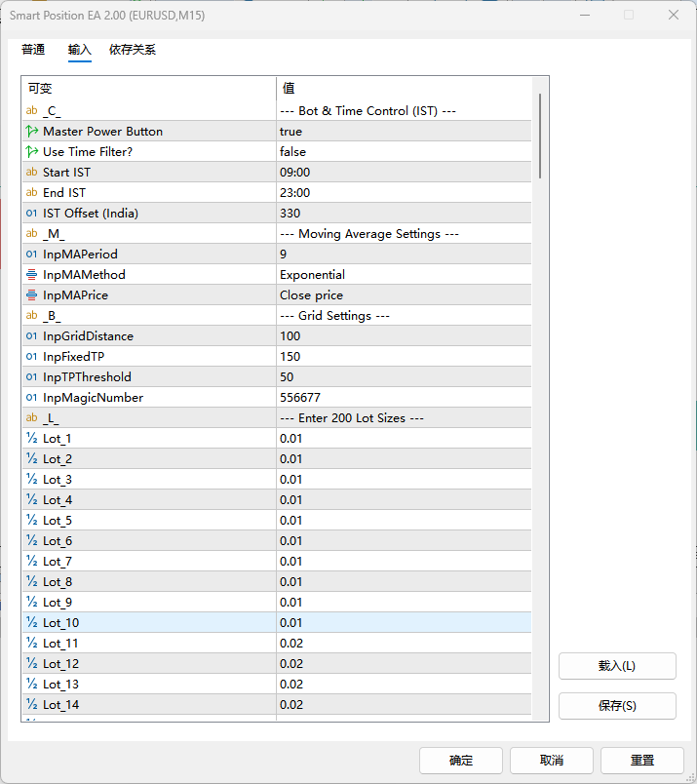Select the Lot_9 row label
The width and height of the screenshot is (697, 784).
click(x=58, y=603)
